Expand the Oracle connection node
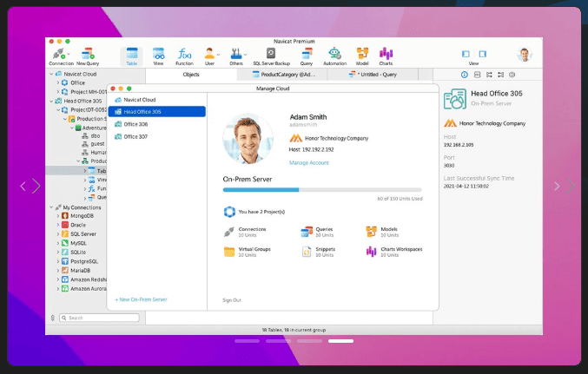588x374 pixels. 57,225
